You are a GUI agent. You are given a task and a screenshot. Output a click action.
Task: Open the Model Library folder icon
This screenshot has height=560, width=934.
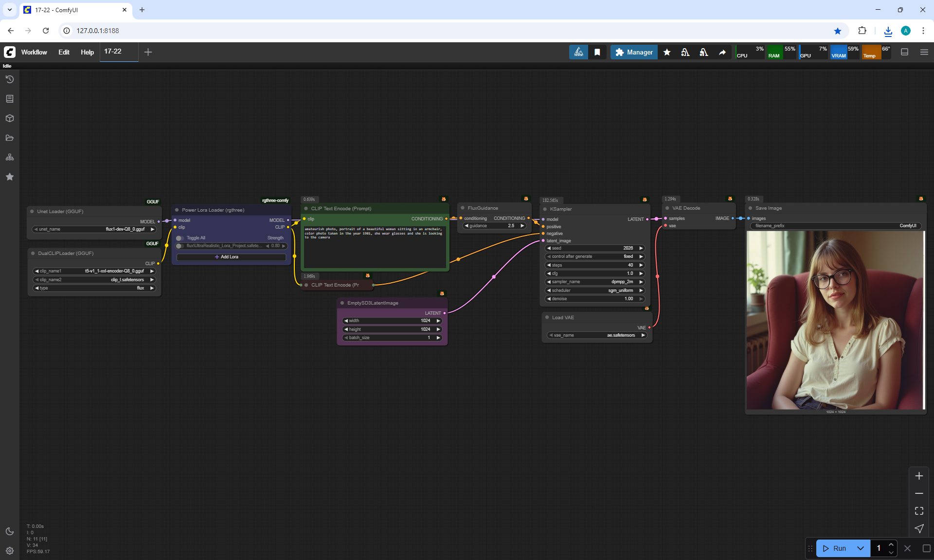[10, 138]
